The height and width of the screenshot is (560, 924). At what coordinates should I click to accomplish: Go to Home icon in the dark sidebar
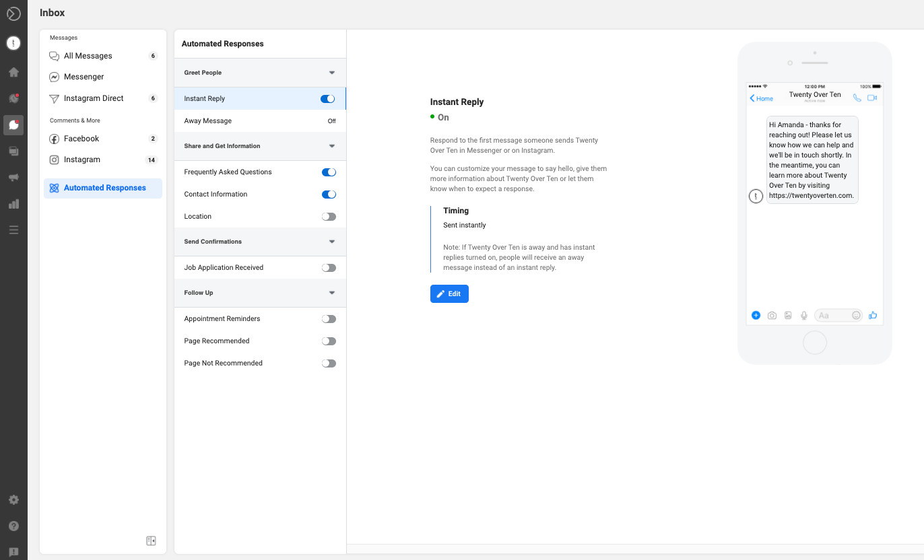tap(13, 72)
